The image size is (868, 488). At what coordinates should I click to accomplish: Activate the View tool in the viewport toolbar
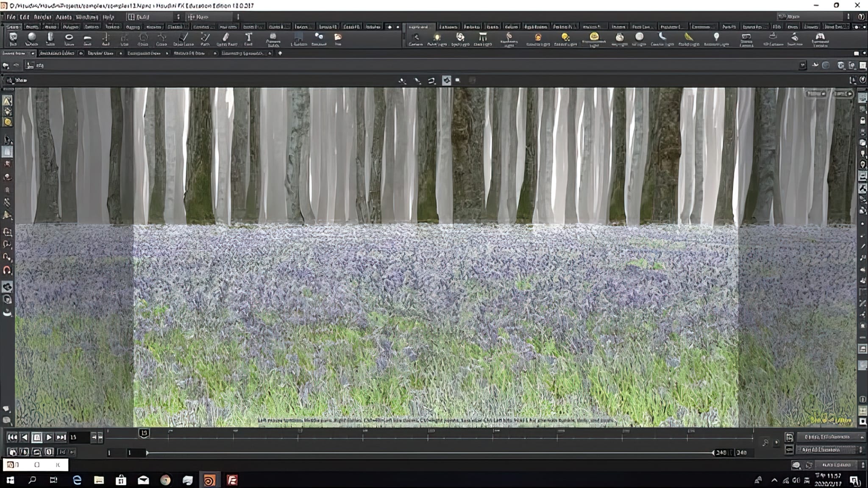[402, 80]
